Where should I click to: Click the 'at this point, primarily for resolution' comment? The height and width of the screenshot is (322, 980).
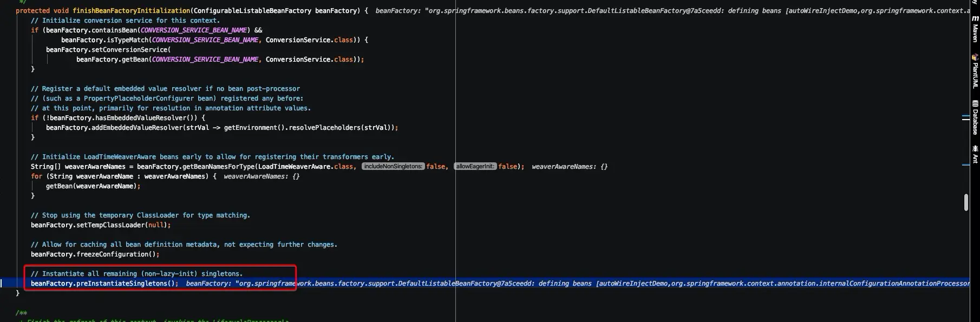pyautogui.click(x=171, y=108)
